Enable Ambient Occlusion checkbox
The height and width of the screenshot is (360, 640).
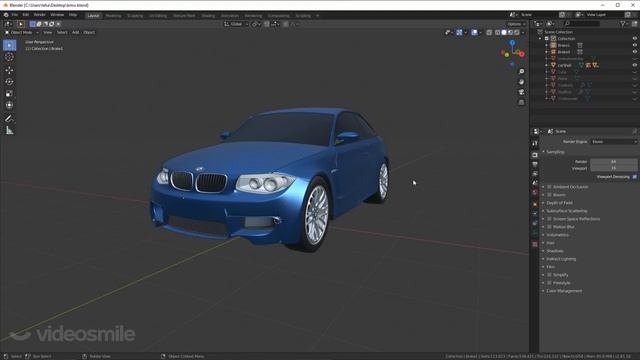point(549,187)
